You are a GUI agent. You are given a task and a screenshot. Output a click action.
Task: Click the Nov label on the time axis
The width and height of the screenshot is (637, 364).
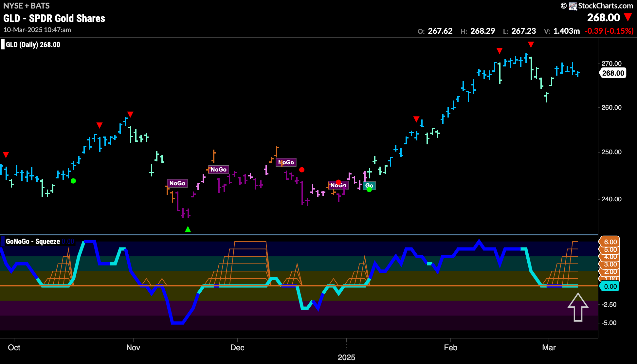coord(133,348)
